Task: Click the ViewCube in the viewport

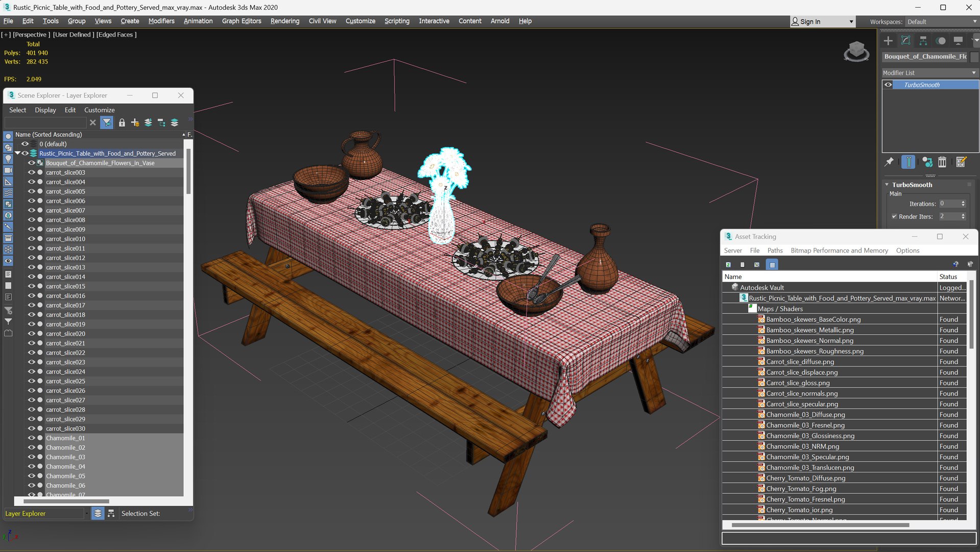Action: 856,51
